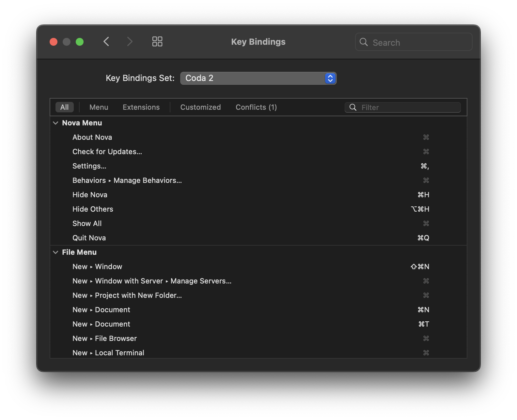Image resolution: width=517 pixels, height=420 pixels.
Task: Select the All filter tab
Action: coord(65,107)
